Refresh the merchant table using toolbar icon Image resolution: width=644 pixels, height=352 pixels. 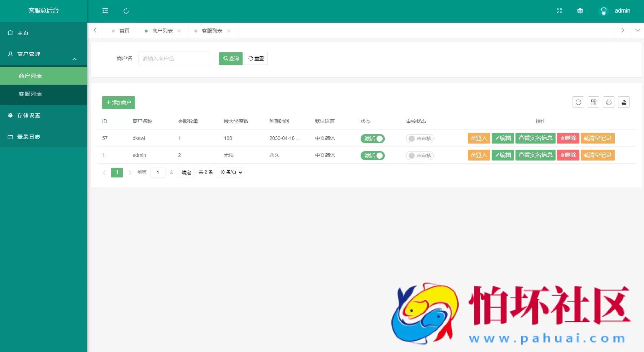(578, 102)
